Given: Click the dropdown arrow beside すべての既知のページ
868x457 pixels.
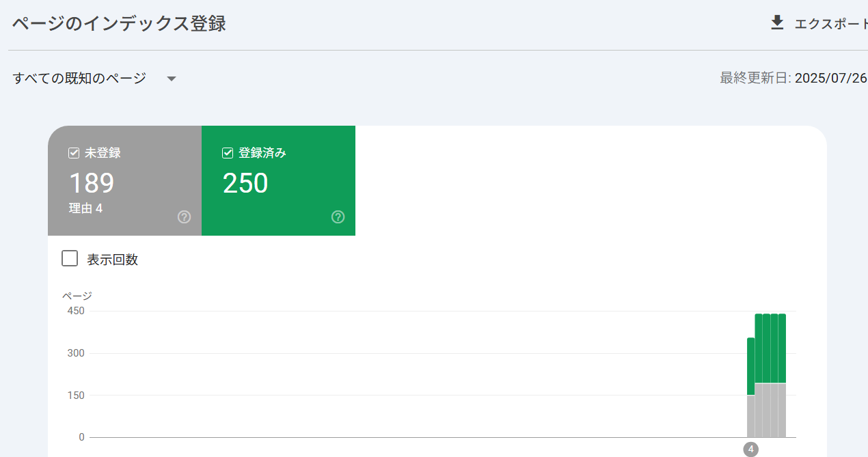Looking at the screenshot, I should coord(172,79).
